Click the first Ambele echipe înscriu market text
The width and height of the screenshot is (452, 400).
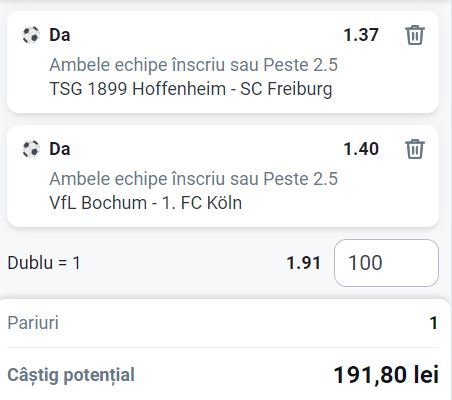(194, 65)
